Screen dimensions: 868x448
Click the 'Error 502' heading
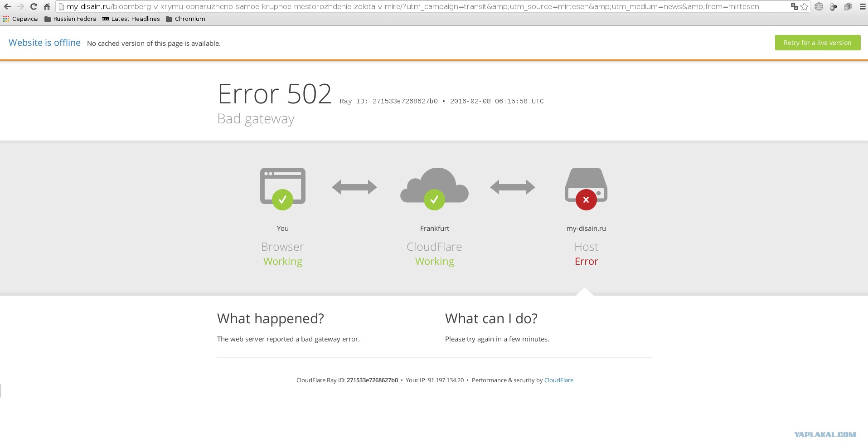click(275, 94)
